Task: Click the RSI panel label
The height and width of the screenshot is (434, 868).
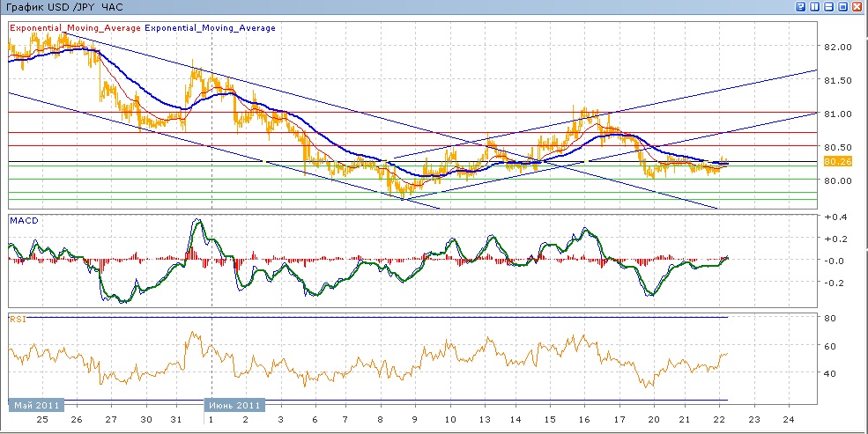Action: (x=18, y=320)
